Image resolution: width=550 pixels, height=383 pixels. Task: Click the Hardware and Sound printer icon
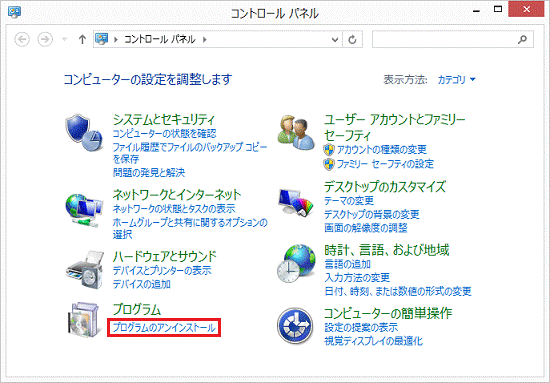(x=85, y=269)
